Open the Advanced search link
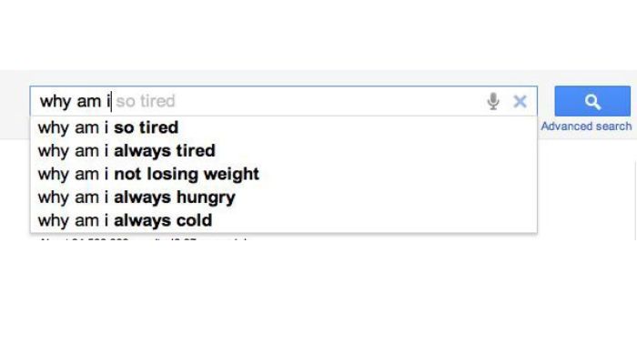Screen dimensions: 637x364 click(x=586, y=126)
